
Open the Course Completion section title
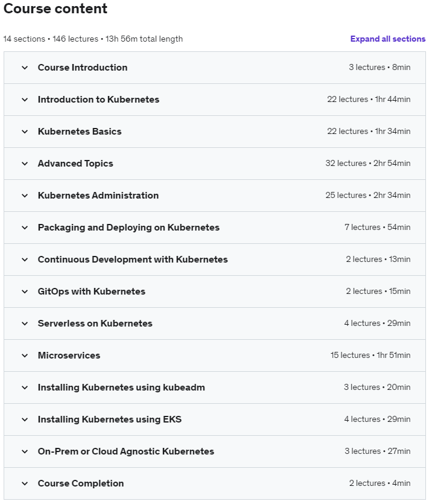(x=81, y=483)
